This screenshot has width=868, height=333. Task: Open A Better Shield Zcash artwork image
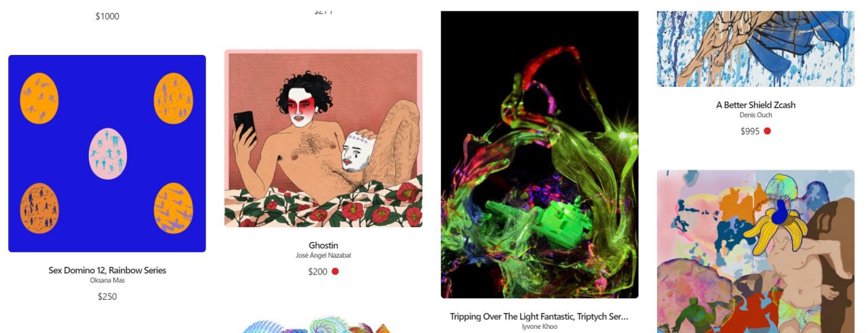coord(755,48)
